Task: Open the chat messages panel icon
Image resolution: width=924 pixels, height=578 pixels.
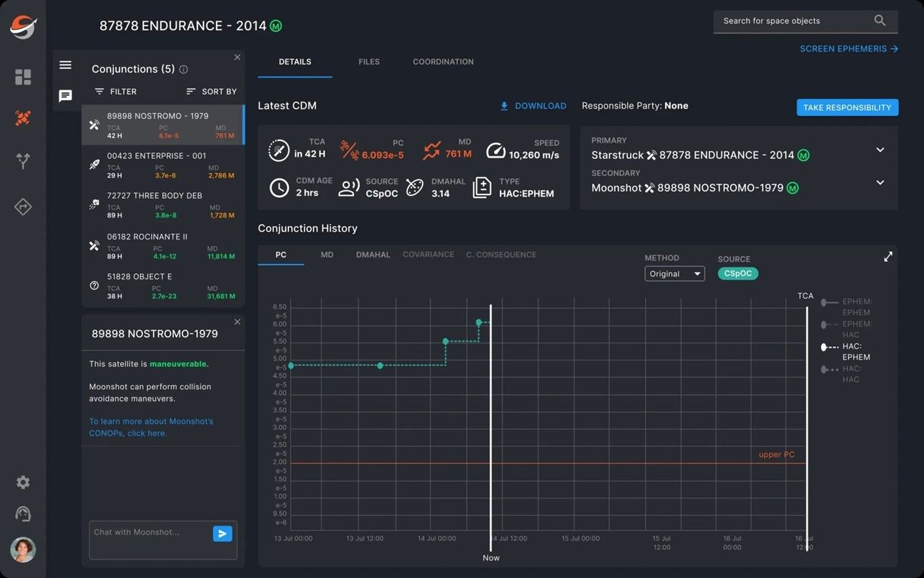Action: point(65,96)
